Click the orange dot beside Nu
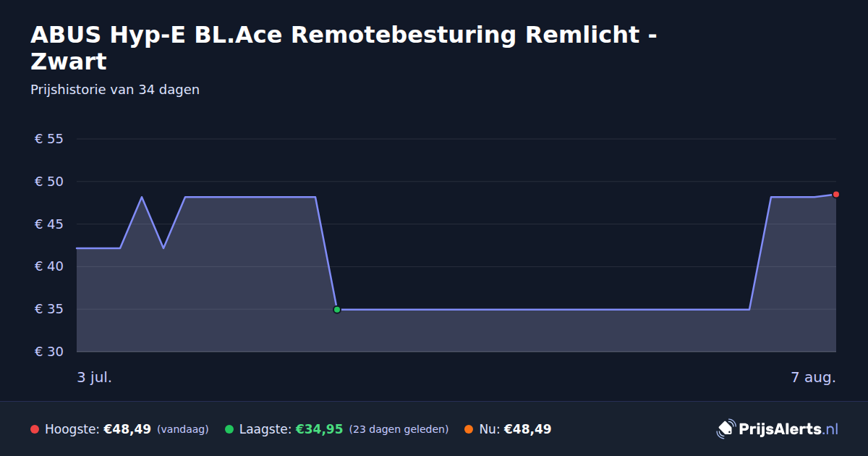 469,429
